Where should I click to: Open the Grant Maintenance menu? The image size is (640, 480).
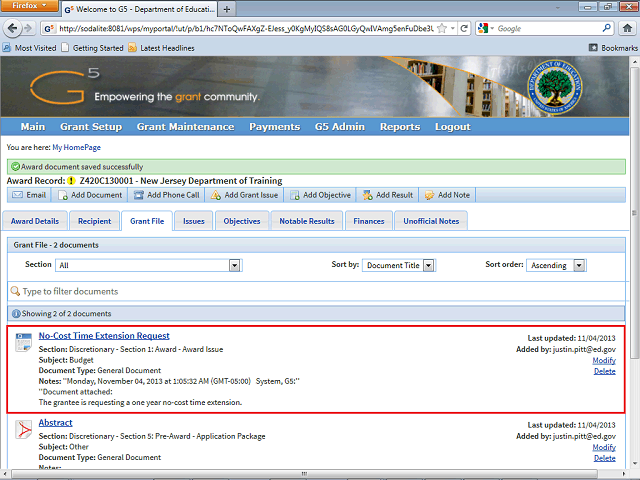(185, 127)
